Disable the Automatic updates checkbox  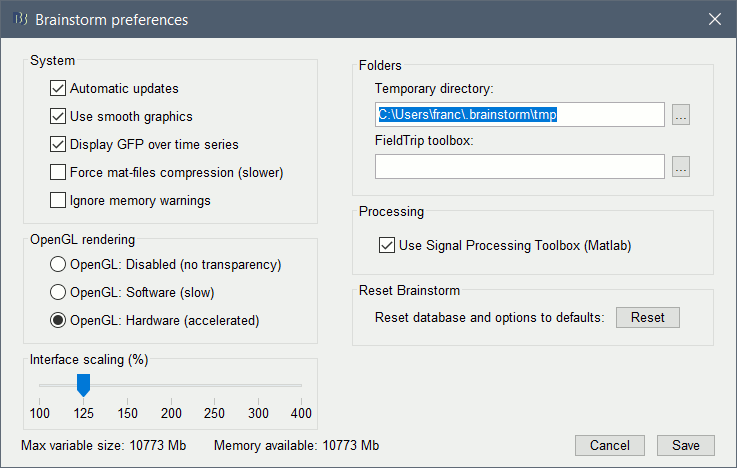pos(58,89)
